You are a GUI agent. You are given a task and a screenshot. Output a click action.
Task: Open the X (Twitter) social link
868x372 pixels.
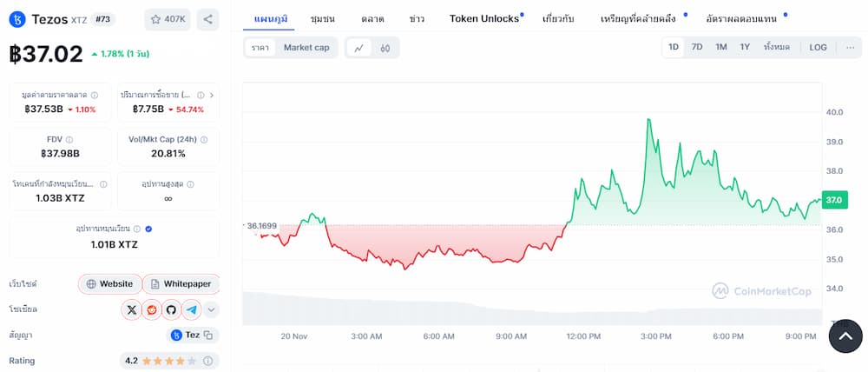pos(132,309)
